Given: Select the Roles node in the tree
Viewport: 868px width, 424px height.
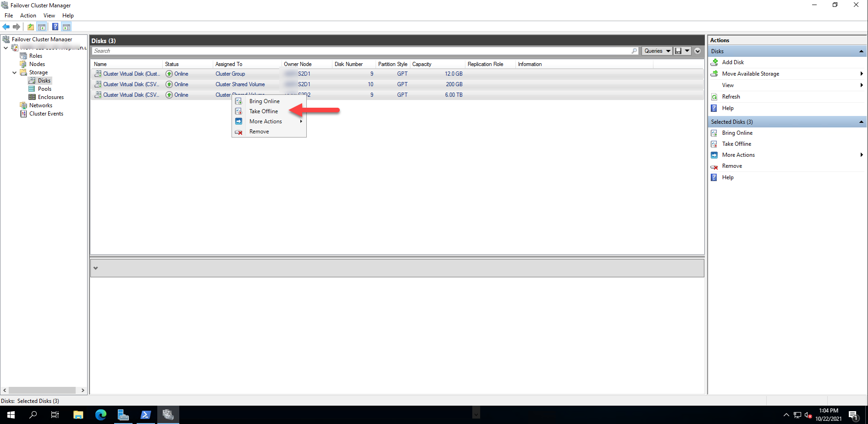Looking at the screenshot, I should point(36,56).
